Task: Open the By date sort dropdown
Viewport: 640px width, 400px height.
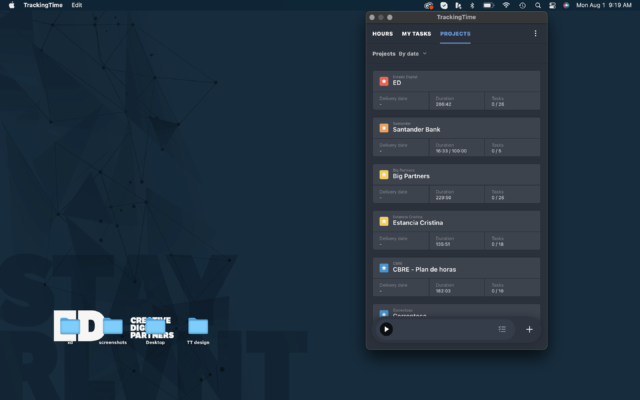Action: [x=412, y=53]
